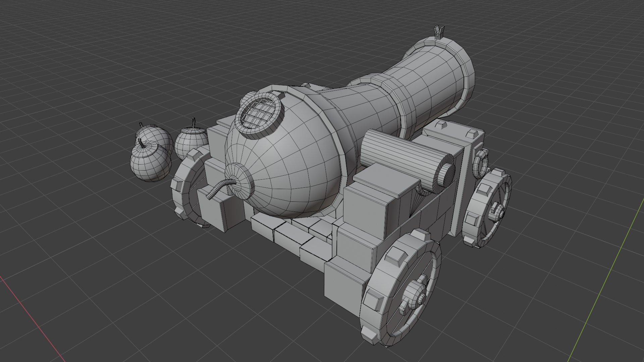Select the front bomb of the paired bombs
644x362 pixels.
151,161
